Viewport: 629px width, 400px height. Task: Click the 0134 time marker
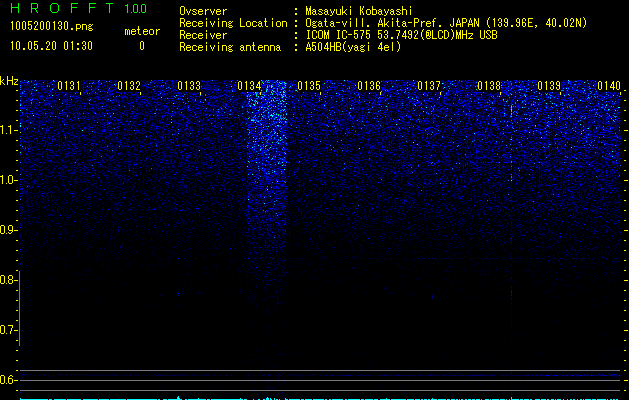click(249, 86)
